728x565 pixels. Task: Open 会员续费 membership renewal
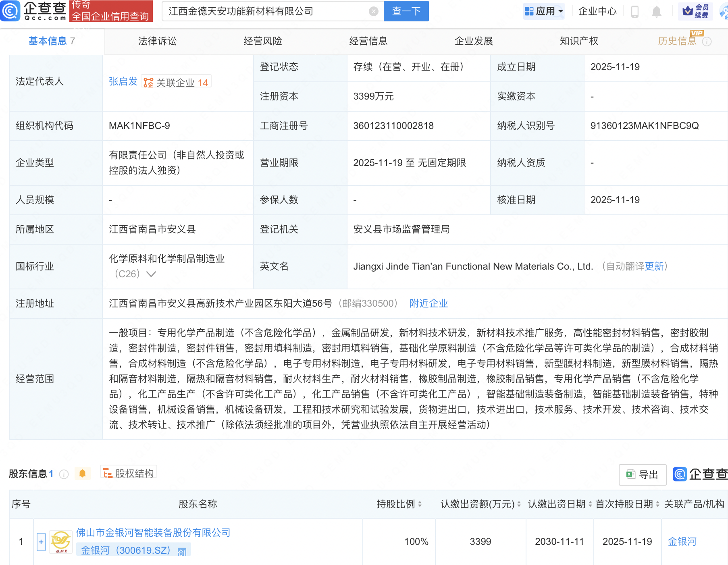point(695,11)
